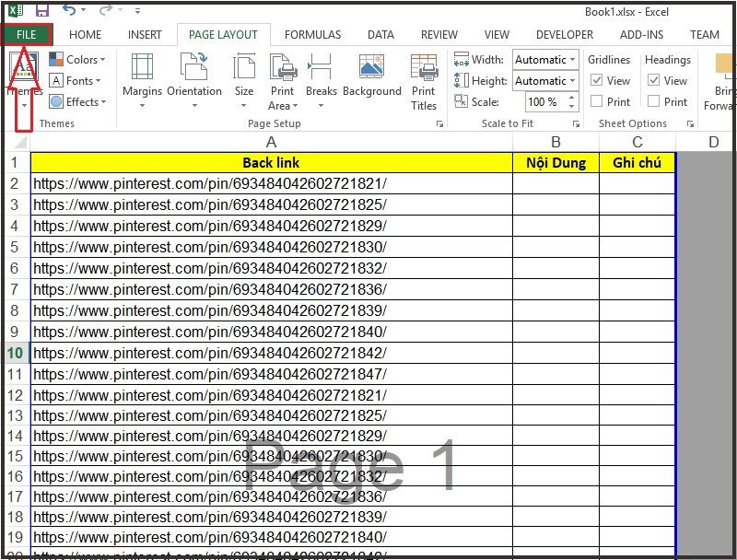Toggle the Headings View checkbox

coord(653,80)
